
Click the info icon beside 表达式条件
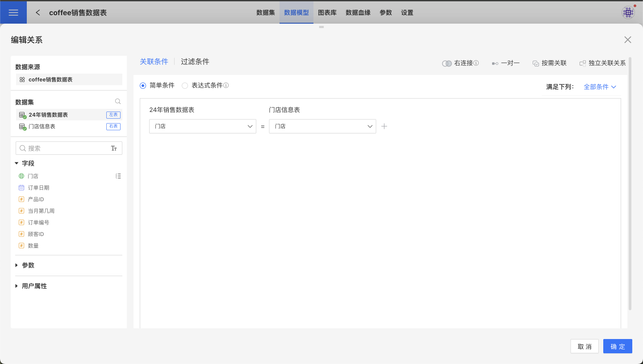point(226,85)
